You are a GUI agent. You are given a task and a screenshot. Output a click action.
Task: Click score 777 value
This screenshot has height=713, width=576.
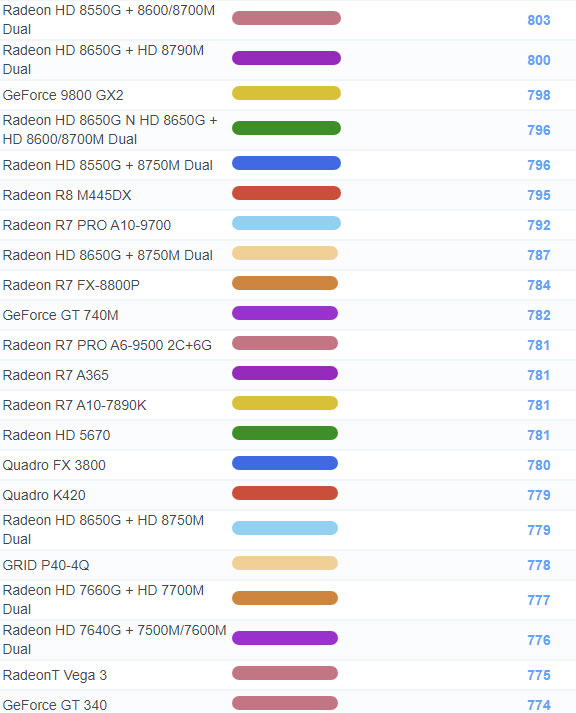pyautogui.click(x=539, y=600)
